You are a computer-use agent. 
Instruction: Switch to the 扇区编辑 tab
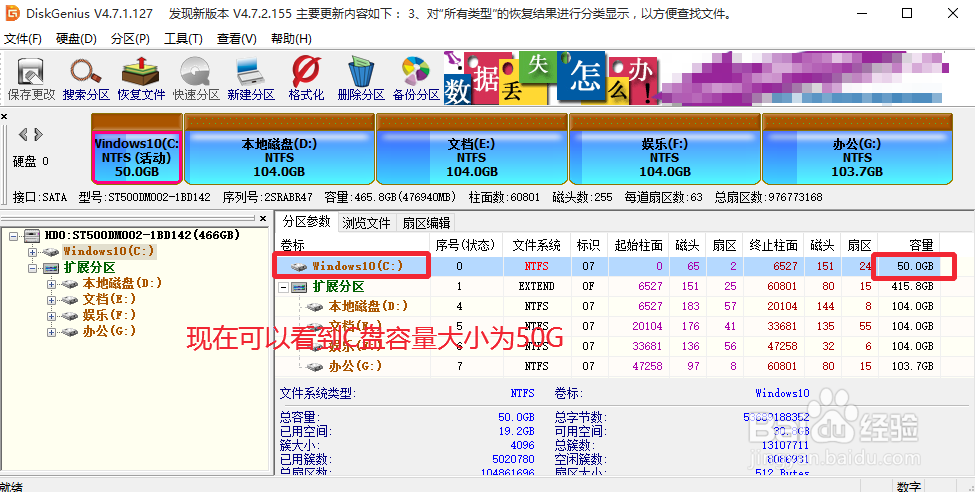click(x=426, y=223)
